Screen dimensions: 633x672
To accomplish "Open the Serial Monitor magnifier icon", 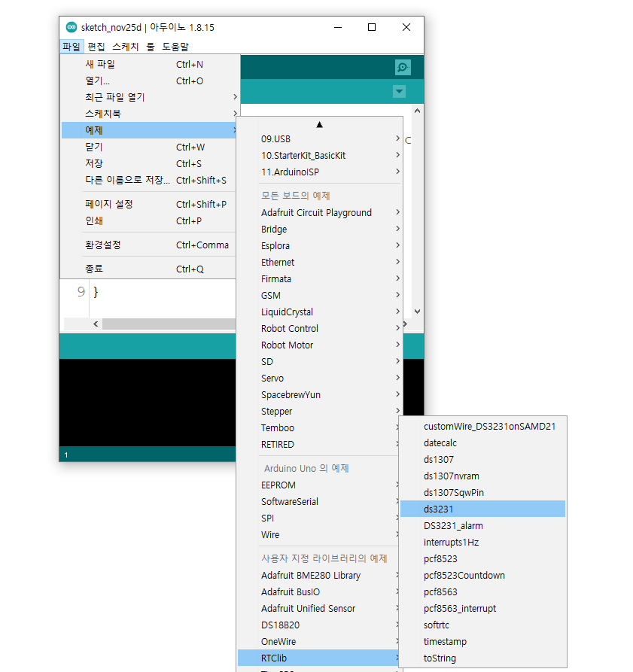I will coord(403,67).
